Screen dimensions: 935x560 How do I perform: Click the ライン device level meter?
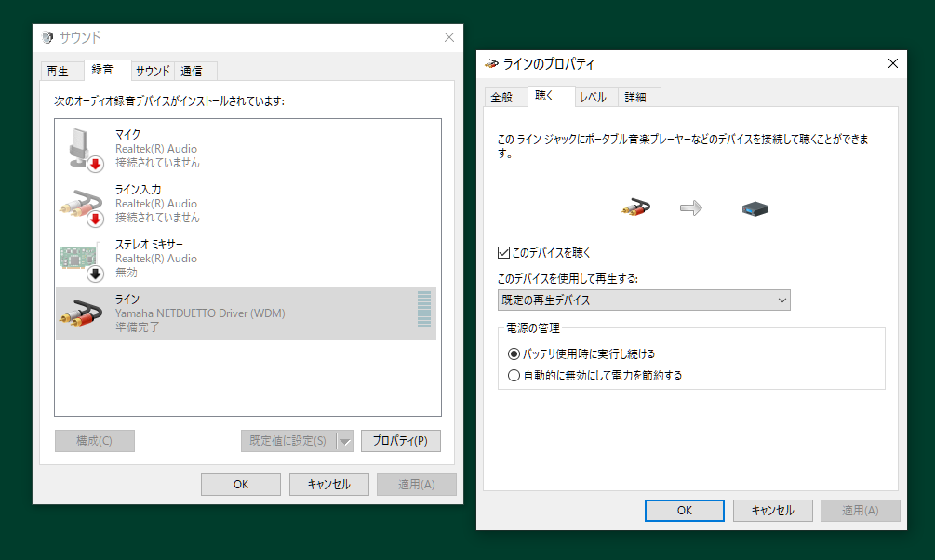tap(424, 310)
